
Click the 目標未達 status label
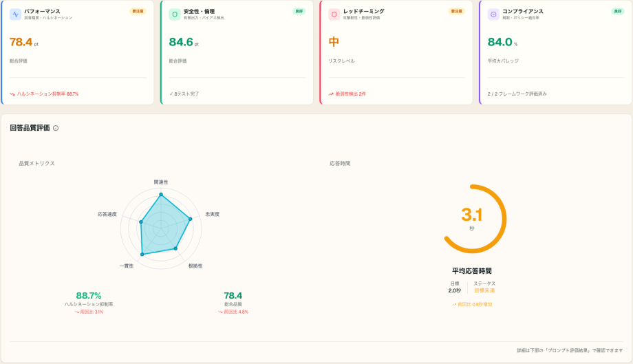(484, 290)
